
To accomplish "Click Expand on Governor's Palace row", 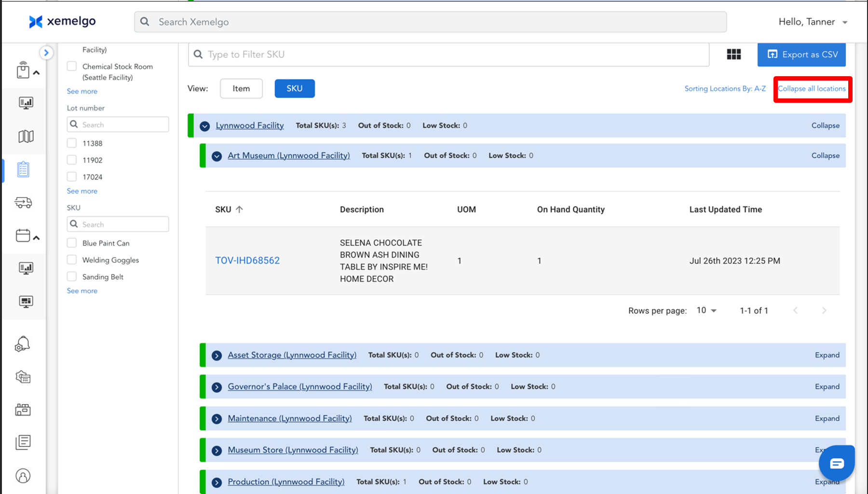I will coord(827,386).
